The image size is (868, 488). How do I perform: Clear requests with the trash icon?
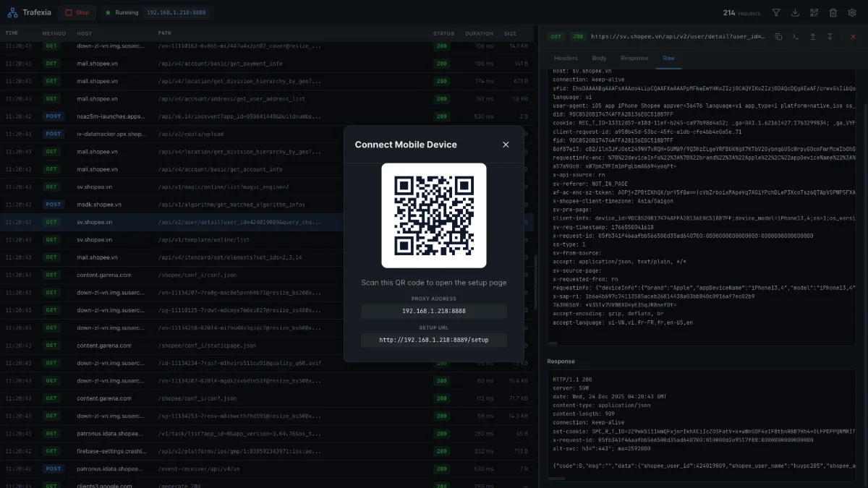tap(833, 12)
